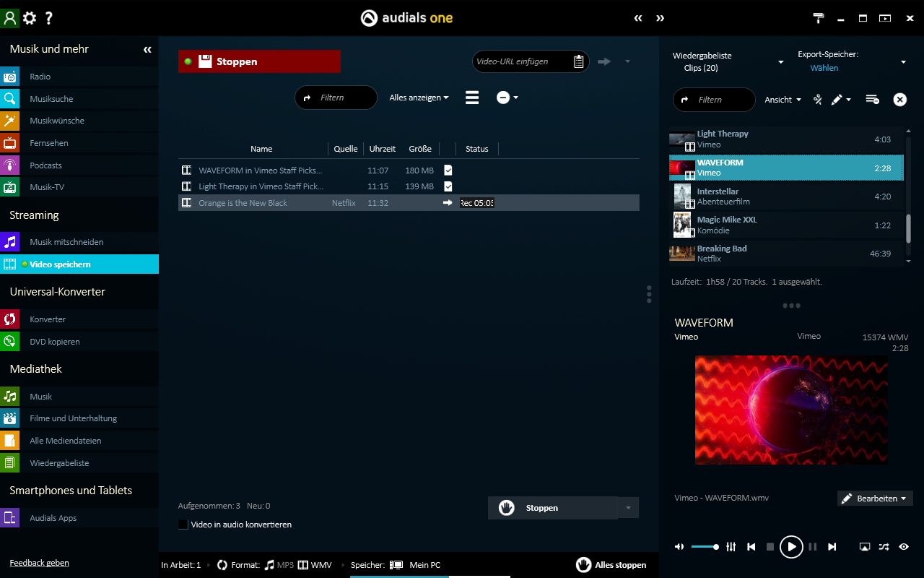This screenshot has height=578, width=924.
Task: Open settings gear icon
Action: 30,18
